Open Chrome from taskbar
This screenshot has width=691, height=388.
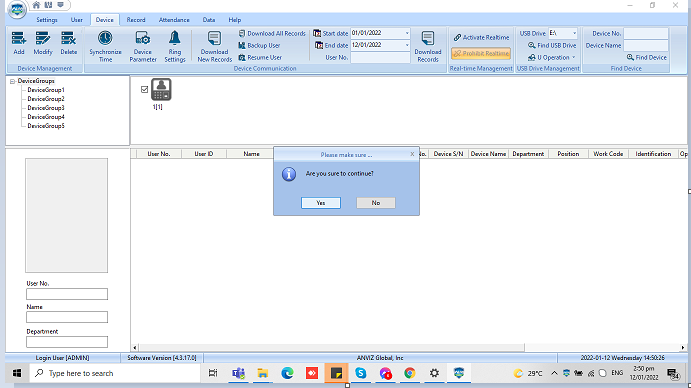tap(409, 373)
